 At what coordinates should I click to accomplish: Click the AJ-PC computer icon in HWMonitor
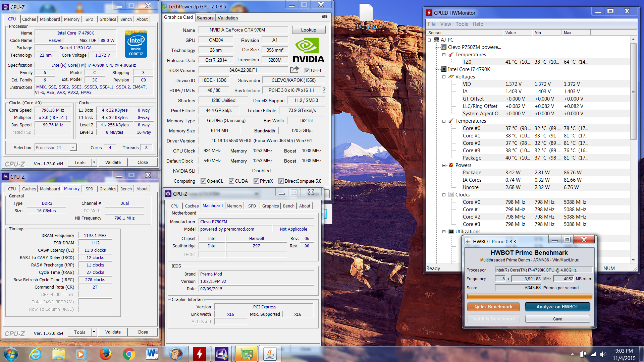[436, 40]
